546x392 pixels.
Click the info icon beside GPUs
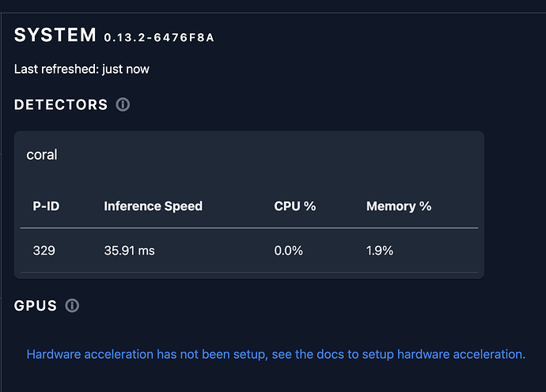[72, 305]
